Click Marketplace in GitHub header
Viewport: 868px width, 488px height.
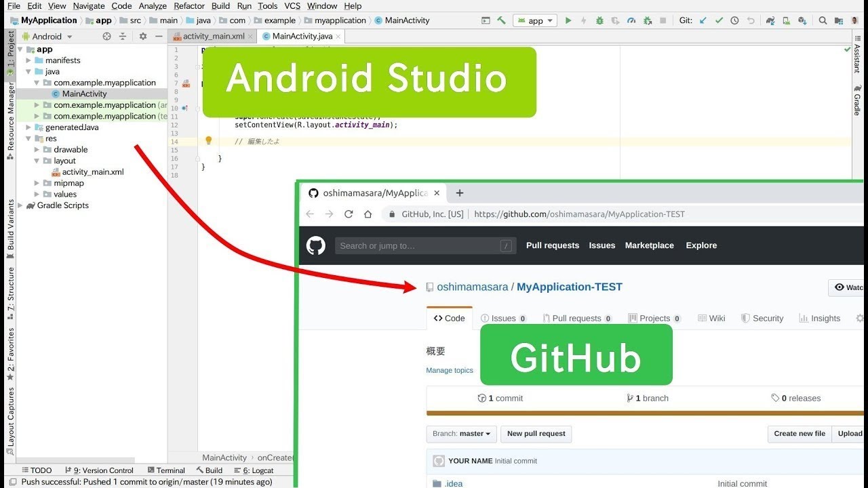[650, 245]
